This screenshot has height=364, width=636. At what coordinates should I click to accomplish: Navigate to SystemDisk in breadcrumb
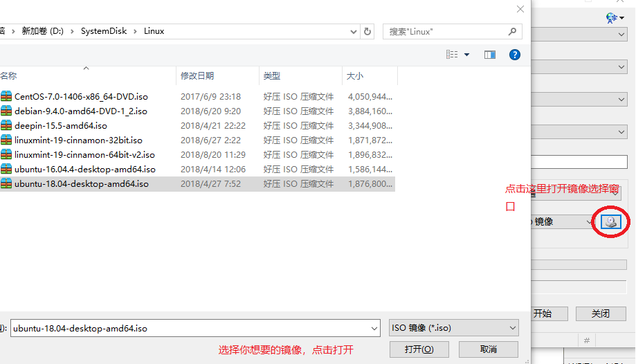pos(104,31)
